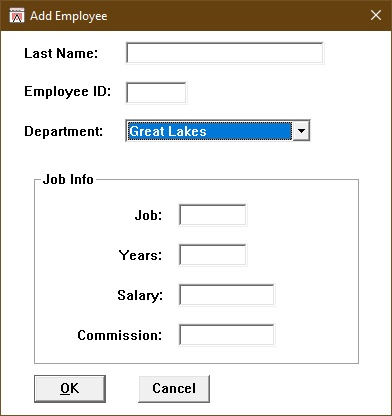Focus the Last Name text field
Image resolution: width=392 pixels, height=416 pixels.
point(225,53)
